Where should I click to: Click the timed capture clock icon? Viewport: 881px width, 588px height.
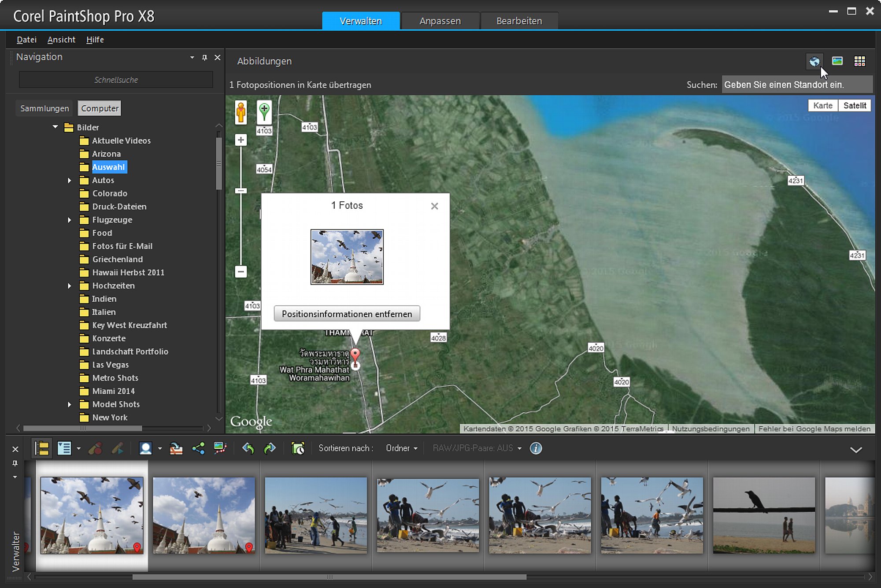[298, 448]
